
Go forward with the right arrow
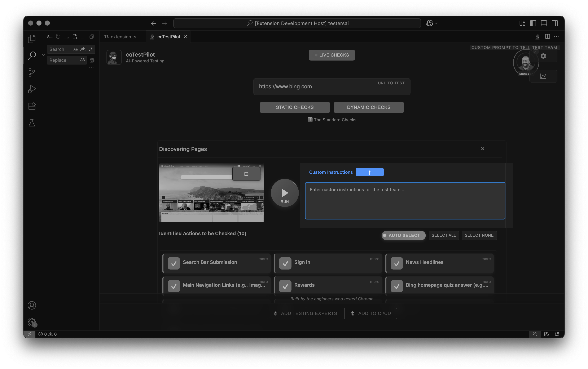point(164,23)
